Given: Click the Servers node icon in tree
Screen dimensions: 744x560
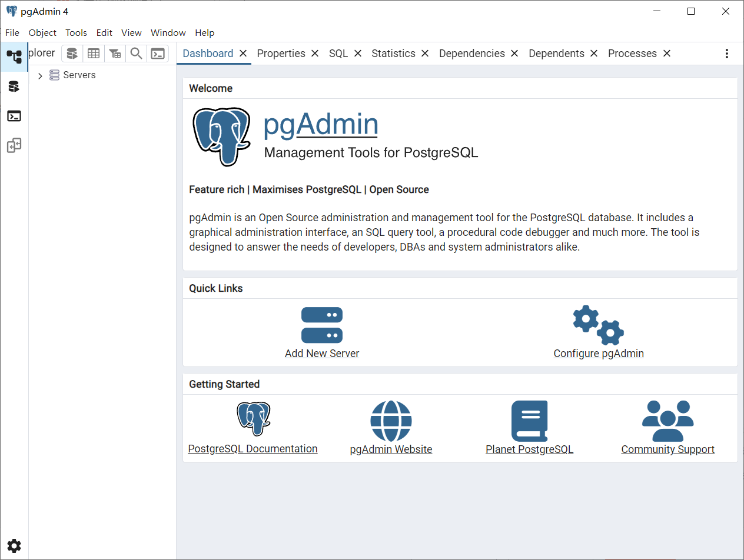Looking at the screenshot, I should click(54, 75).
